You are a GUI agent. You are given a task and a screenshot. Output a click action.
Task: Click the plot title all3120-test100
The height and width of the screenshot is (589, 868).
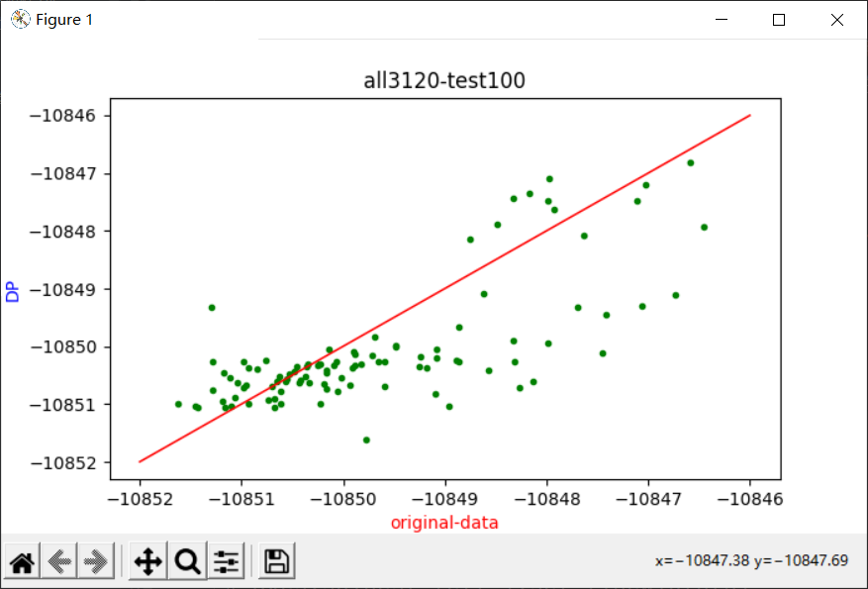(444, 81)
